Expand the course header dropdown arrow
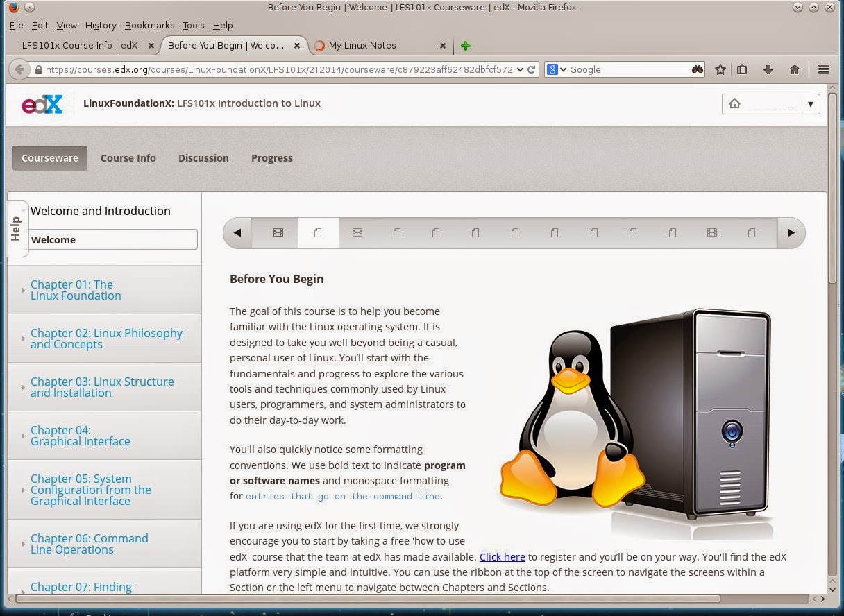The image size is (844, 616). click(x=811, y=103)
